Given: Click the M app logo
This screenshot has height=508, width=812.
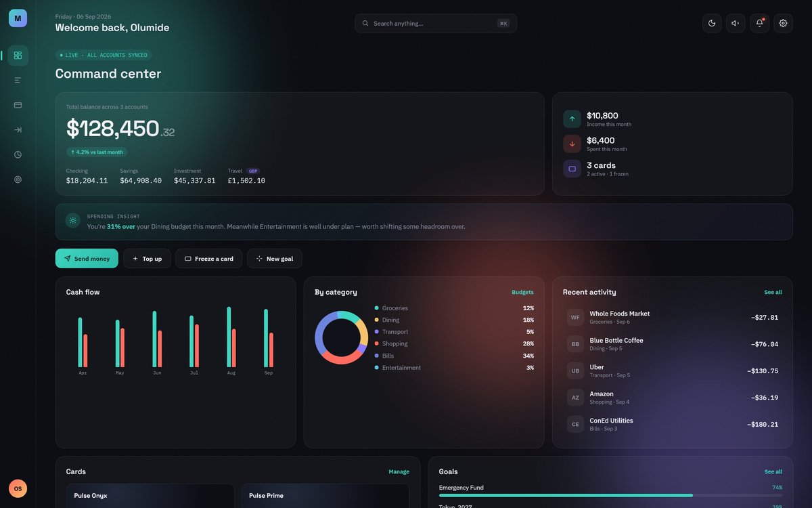Looking at the screenshot, I should [x=18, y=18].
